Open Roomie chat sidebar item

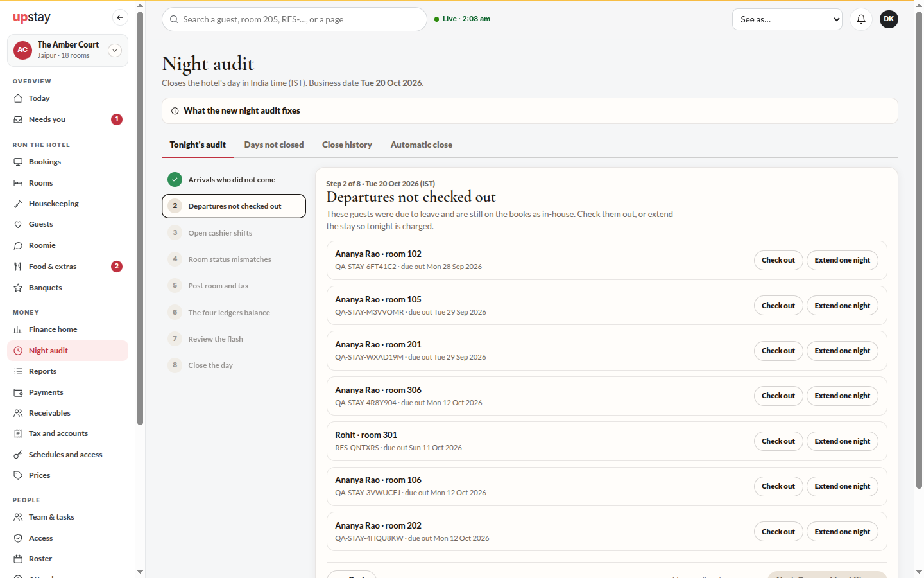click(67, 245)
